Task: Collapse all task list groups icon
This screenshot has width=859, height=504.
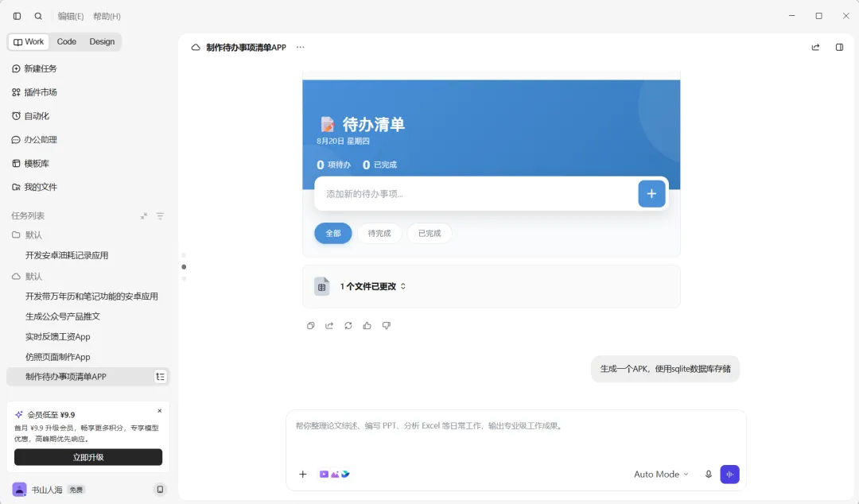Action: tap(143, 216)
